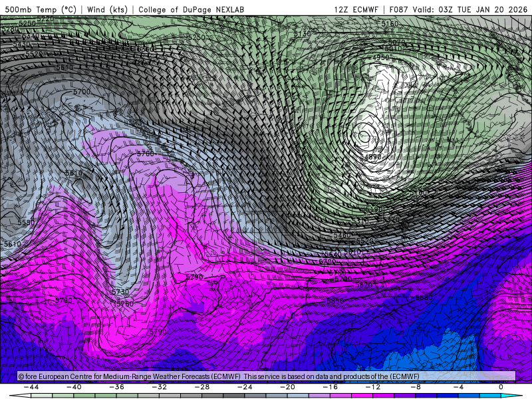Screen dimensions: 532x399
Task: Click the 5070 contour label
Action: tap(396, 42)
